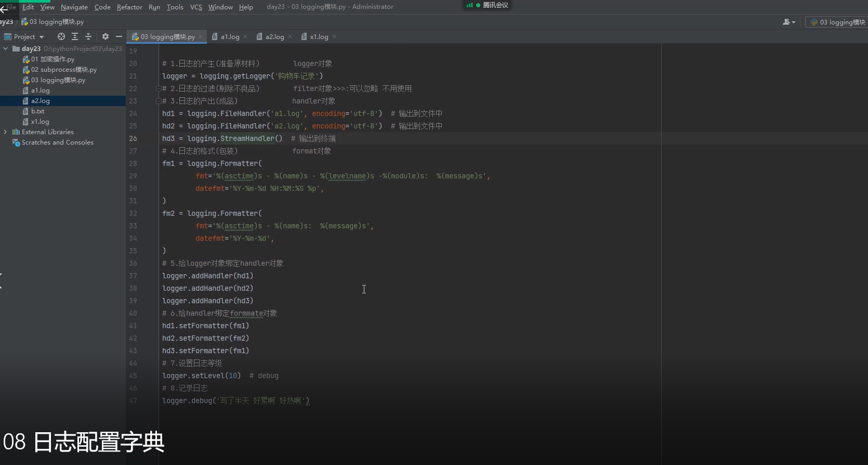
Task: Click the External Libraries icon in the tree
Action: 16,132
